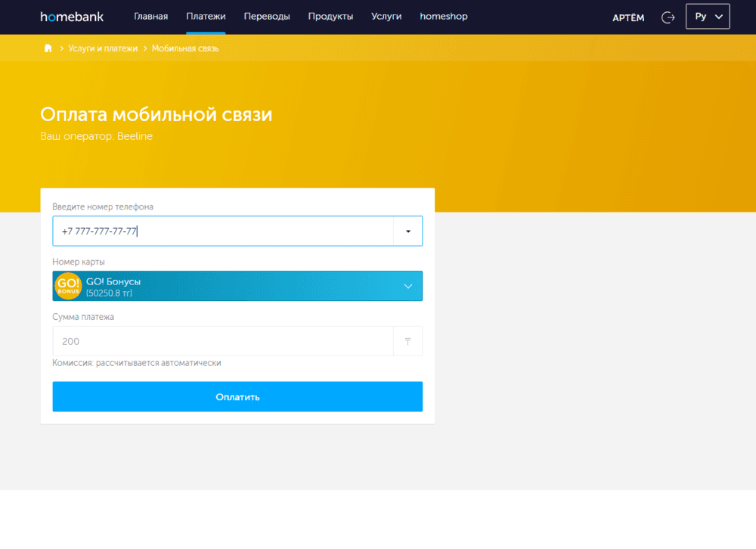
Task: Click the Введите номер телефона label
Action: point(103,206)
